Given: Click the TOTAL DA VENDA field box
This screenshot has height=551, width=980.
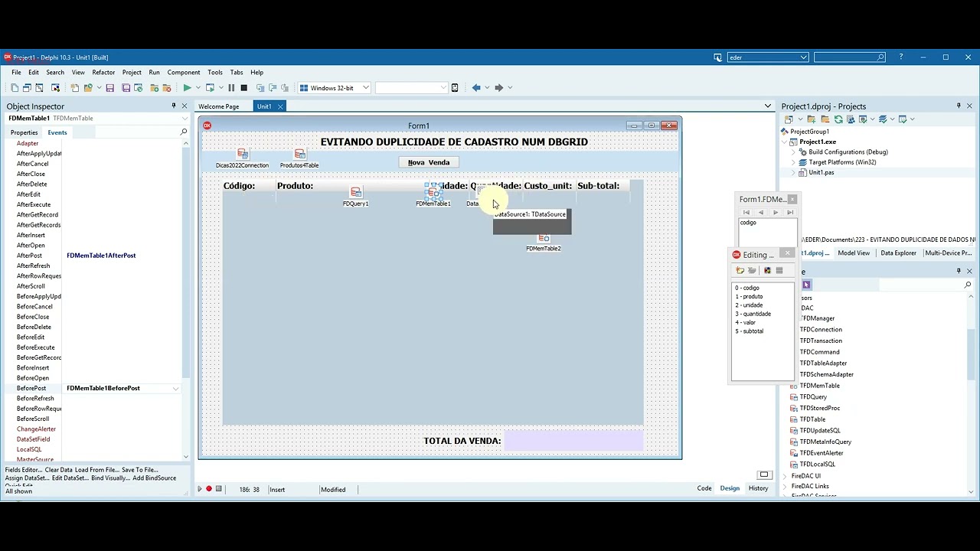Looking at the screenshot, I should (x=574, y=441).
